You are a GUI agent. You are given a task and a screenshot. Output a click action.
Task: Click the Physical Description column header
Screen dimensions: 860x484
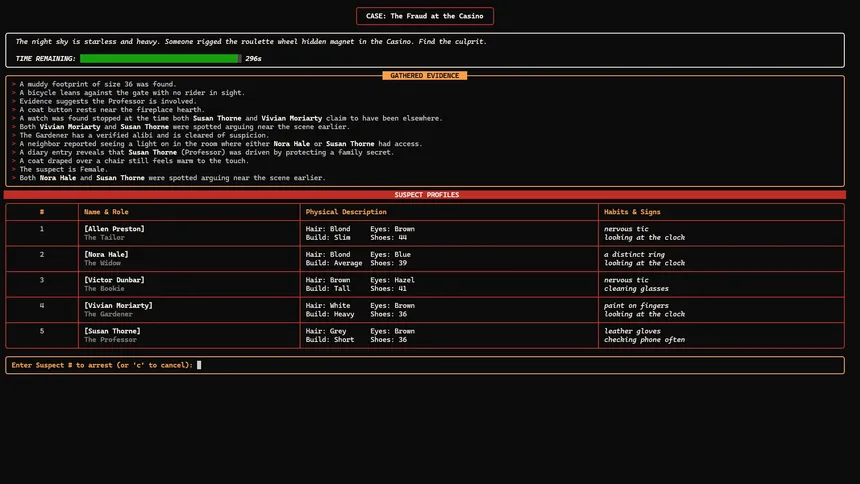point(346,212)
